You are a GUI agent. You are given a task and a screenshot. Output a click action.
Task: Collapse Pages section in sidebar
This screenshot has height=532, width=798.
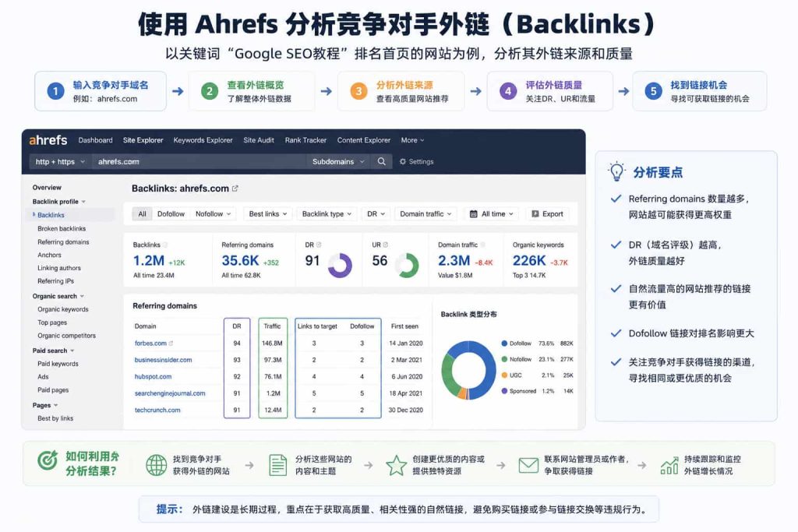click(x=44, y=405)
